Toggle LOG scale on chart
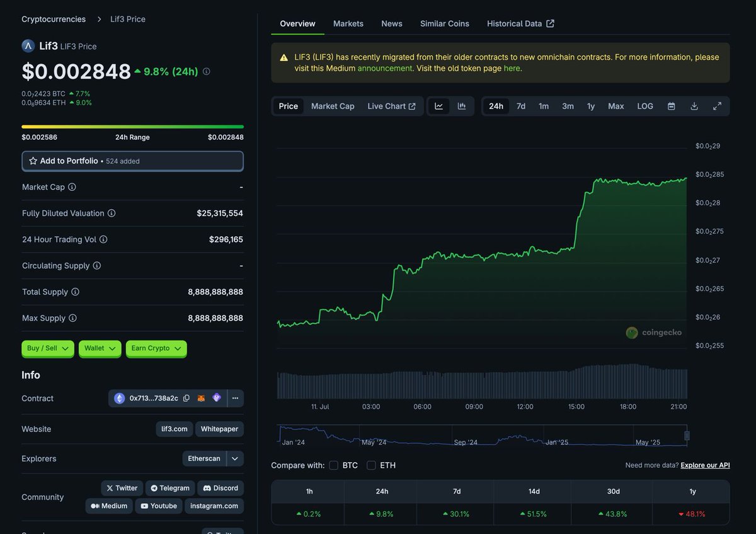The height and width of the screenshot is (534, 756). point(645,106)
